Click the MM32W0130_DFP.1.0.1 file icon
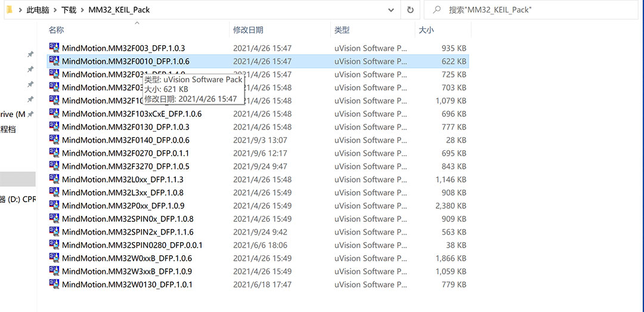This screenshot has width=644, height=312. pyautogui.click(x=54, y=284)
